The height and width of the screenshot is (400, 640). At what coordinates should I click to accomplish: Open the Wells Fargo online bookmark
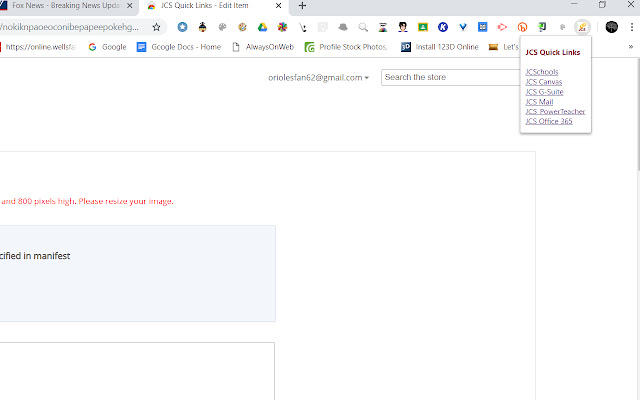click(x=38, y=47)
